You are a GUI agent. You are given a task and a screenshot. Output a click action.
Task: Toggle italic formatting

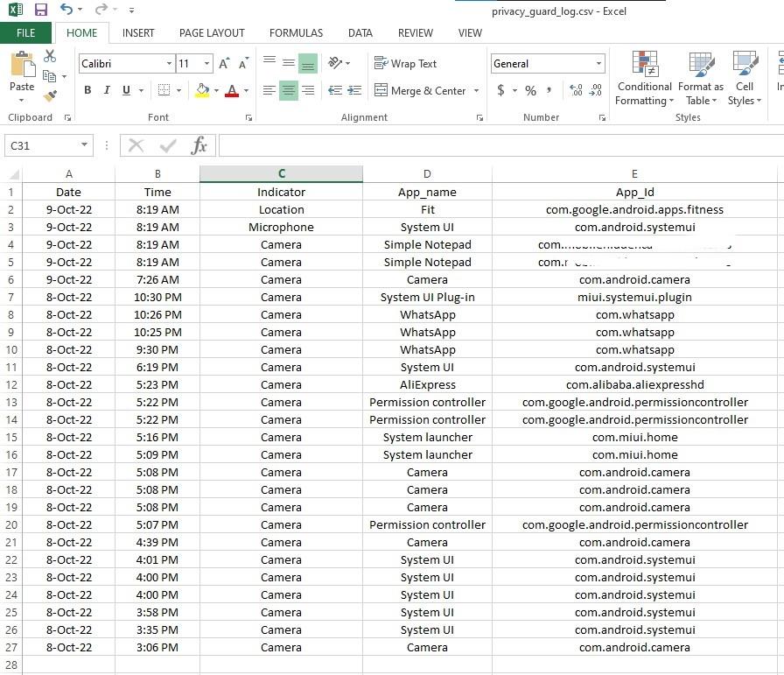[x=107, y=90]
